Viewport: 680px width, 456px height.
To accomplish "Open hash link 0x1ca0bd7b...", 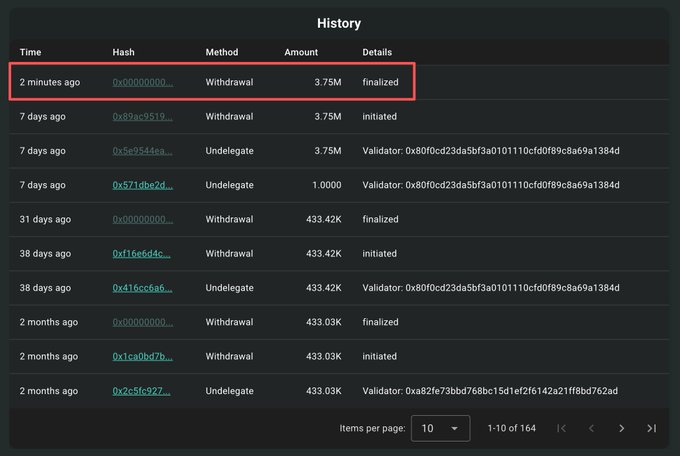I will 142,356.
